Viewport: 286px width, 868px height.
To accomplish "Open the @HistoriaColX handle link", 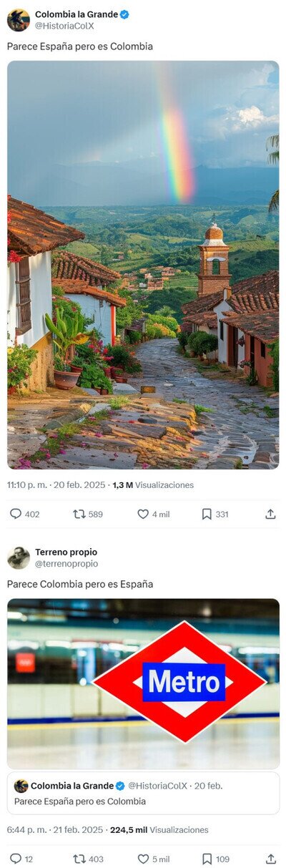I will 64,26.
